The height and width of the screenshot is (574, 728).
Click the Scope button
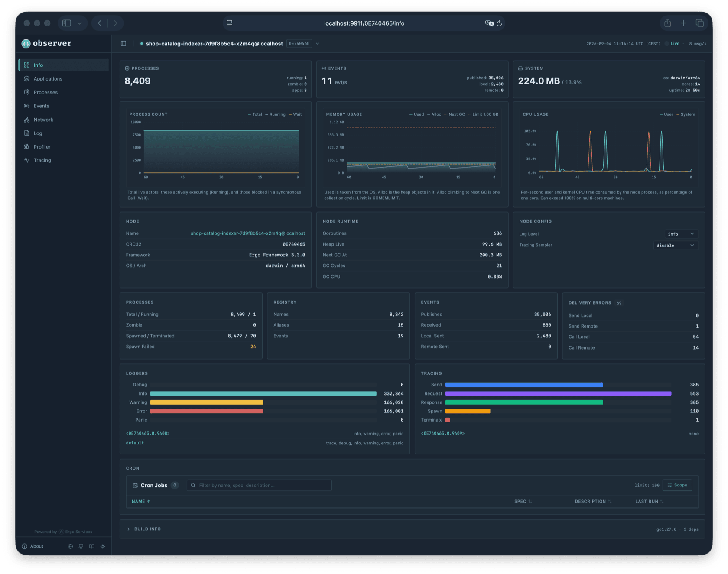677,485
